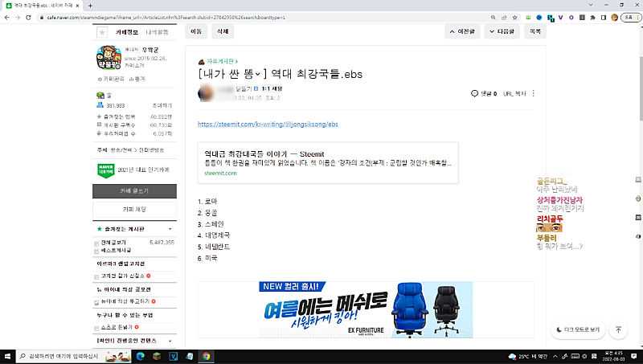
Task: Open 뉴시네 의상 투고하기 board
Action: 125,301
